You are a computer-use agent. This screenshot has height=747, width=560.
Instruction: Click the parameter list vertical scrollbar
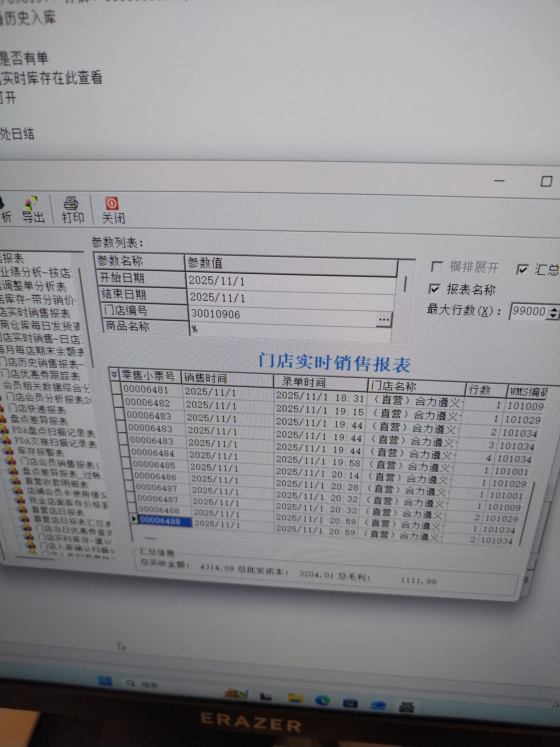pos(405,284)
